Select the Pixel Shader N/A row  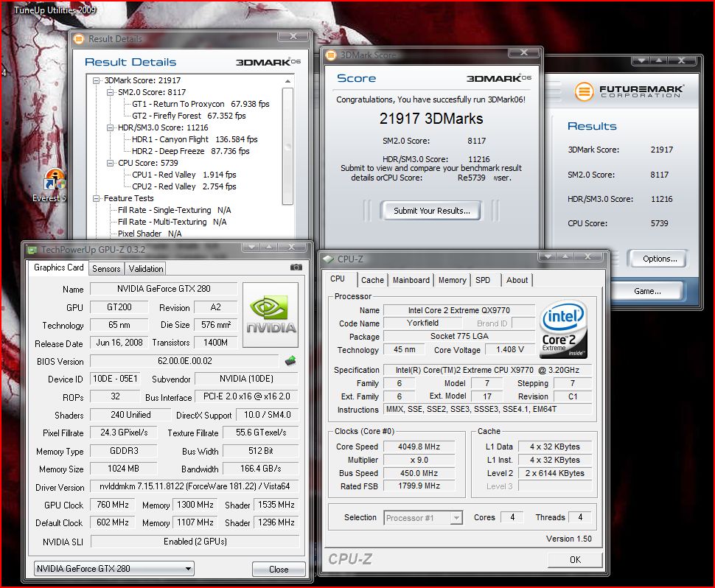tap(150, 234)
